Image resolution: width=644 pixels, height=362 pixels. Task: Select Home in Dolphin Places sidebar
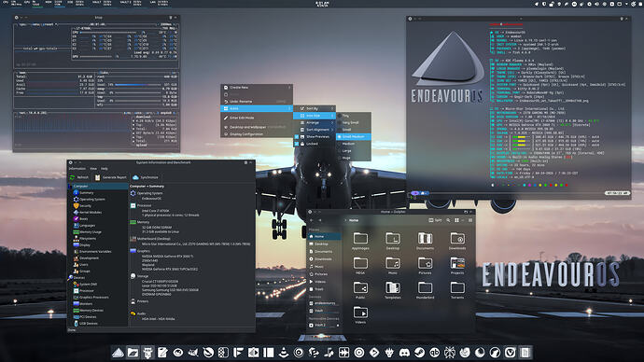325,236
